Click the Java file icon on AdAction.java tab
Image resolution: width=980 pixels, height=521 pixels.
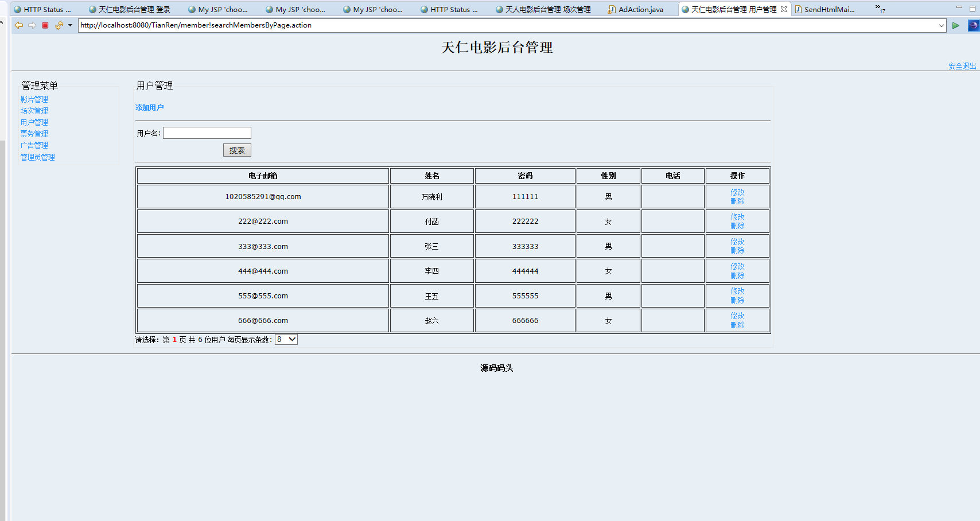612,9
